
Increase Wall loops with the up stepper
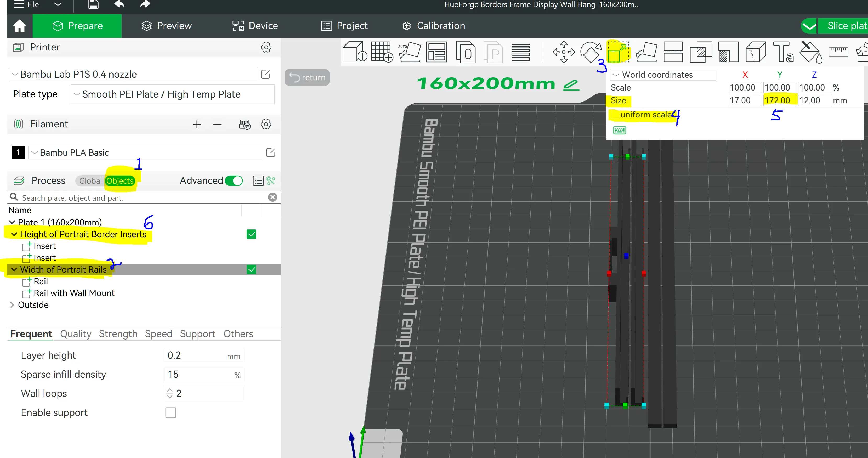[x=170, y=391]
